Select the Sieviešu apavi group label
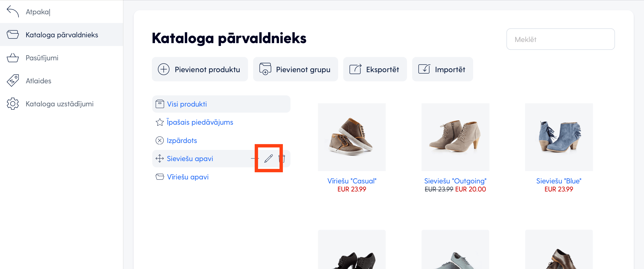Screen dimensions: 644x269 click(x=190, y=159)
